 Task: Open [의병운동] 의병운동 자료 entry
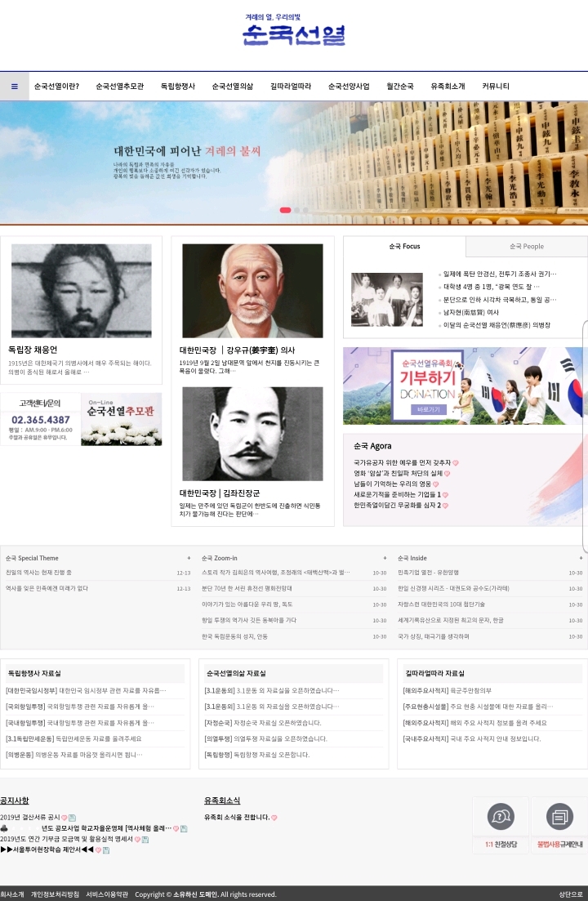coord(74,755)
